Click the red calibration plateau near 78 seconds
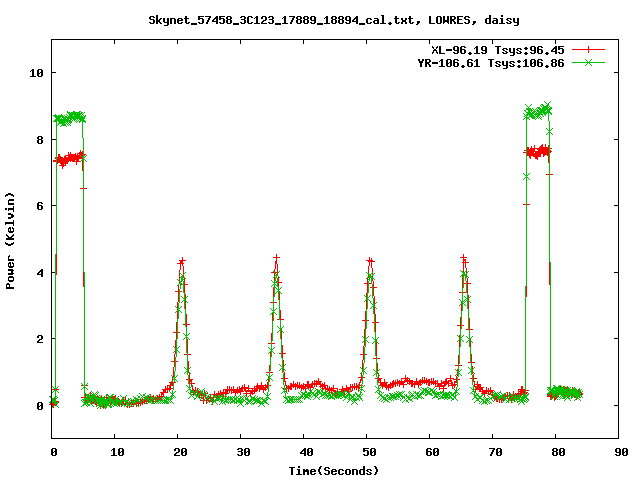640x480 pixels. (538, 152)
